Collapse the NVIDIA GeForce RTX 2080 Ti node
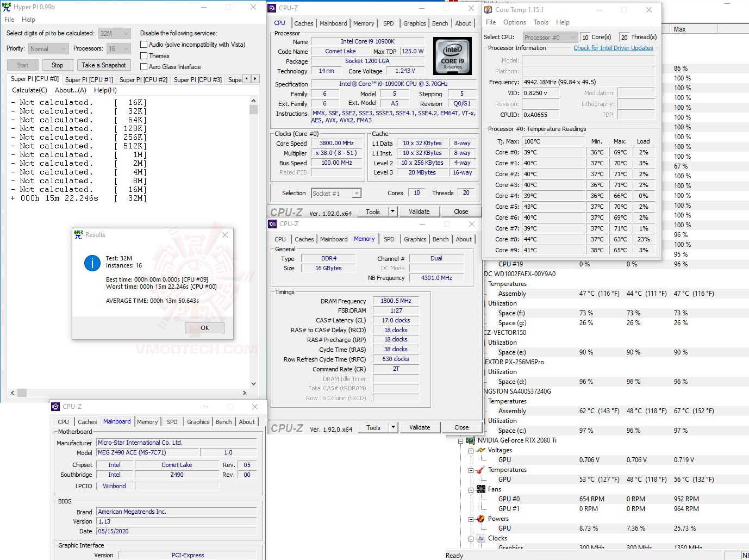The height and width of the screenshot is (560, 749). 460,441
